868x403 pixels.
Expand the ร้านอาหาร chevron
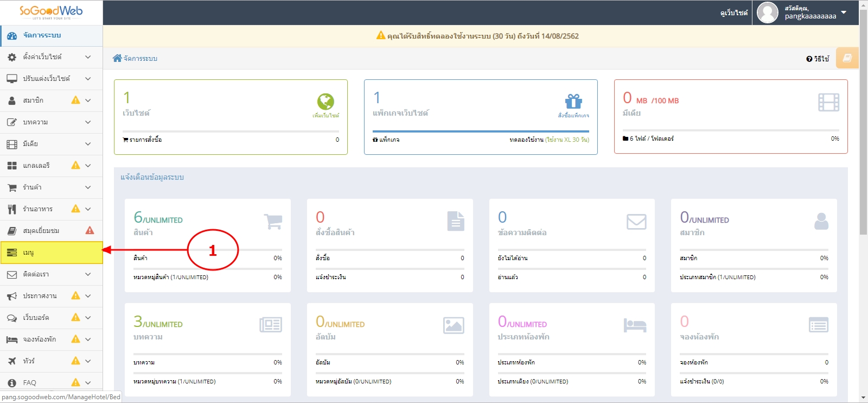[88, 209]
